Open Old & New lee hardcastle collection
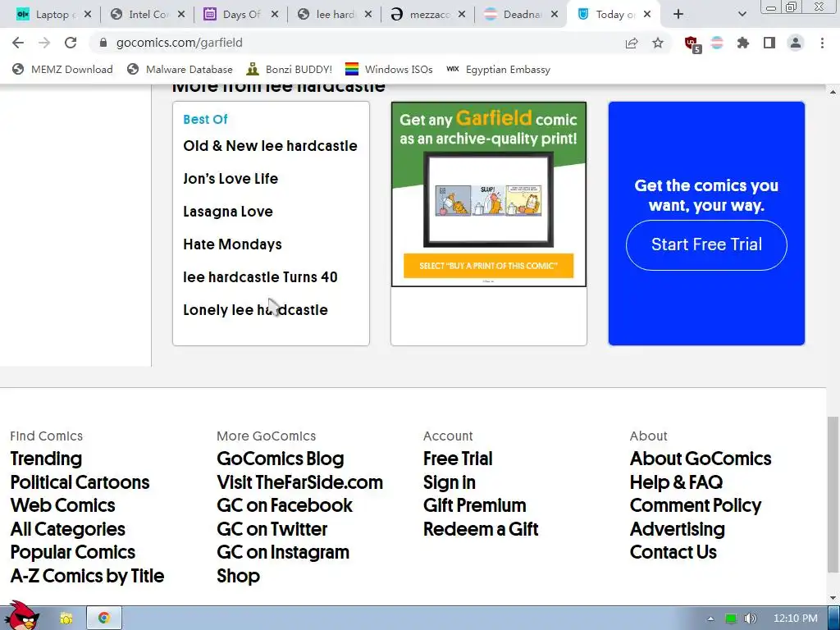This screenshot has height=630, width=840. pyautogui.click(x=270, y=146)
